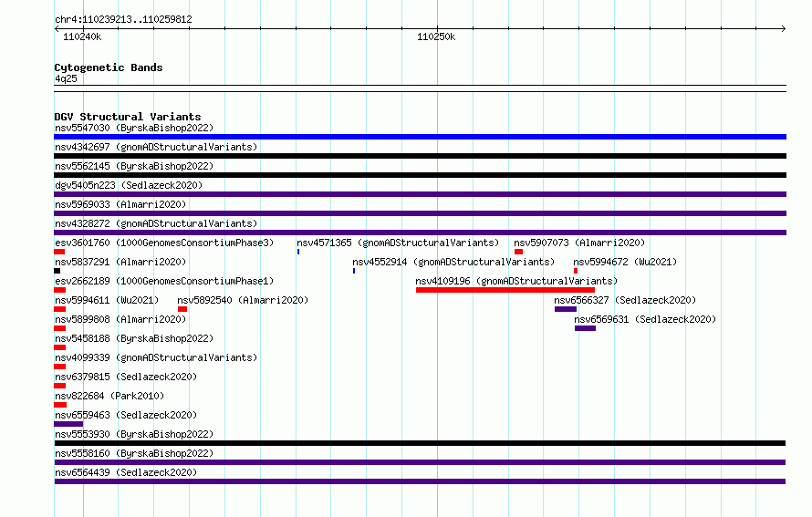Click nsv5994611 (Wu2021) label

pyautogui.click(x=107, y=300)
